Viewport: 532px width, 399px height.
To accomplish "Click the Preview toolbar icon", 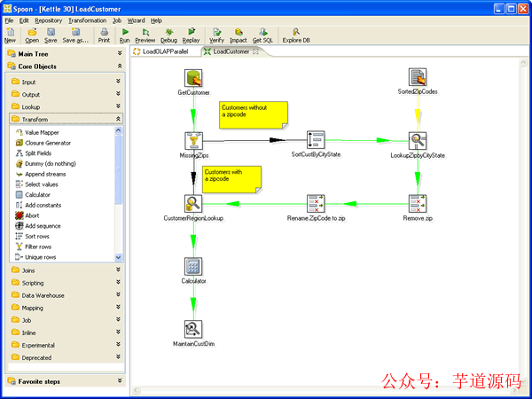I will click(145, 32).
